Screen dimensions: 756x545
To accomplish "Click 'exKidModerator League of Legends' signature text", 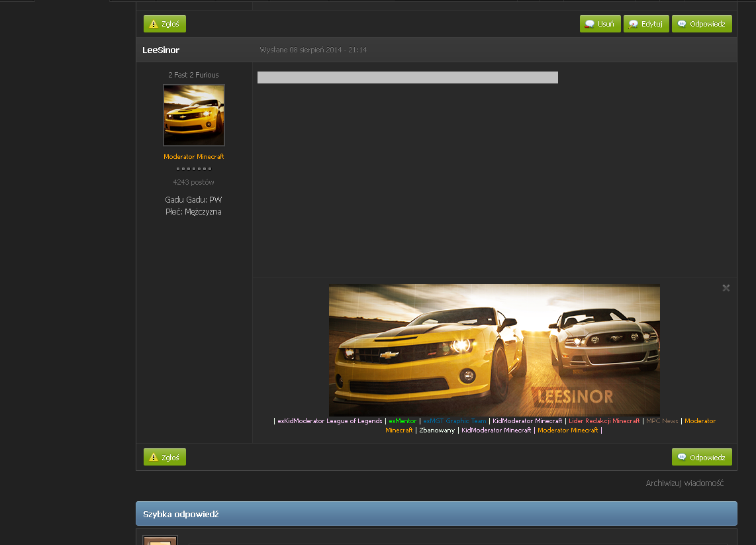I will (x=330, y=421).
